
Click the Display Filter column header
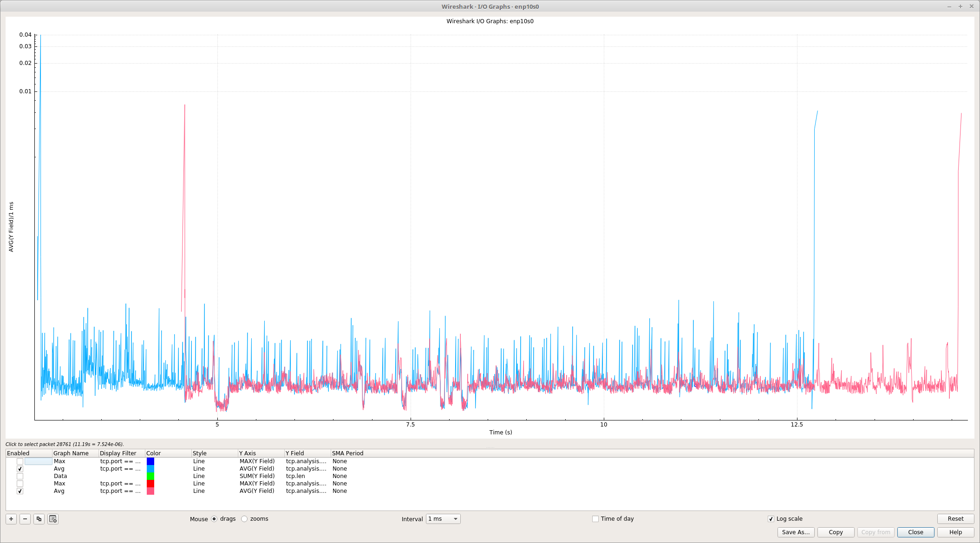tap(122, 453)
